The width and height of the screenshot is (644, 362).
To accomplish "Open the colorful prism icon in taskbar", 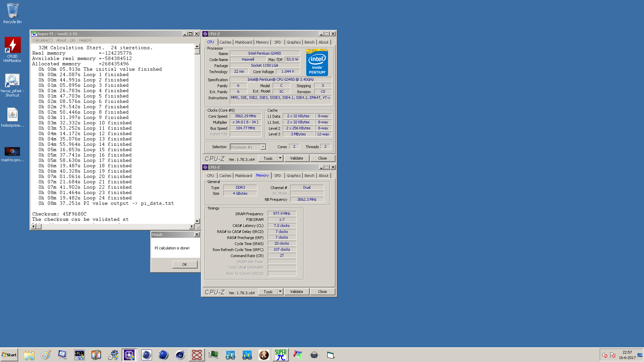I will pos(298,355).
